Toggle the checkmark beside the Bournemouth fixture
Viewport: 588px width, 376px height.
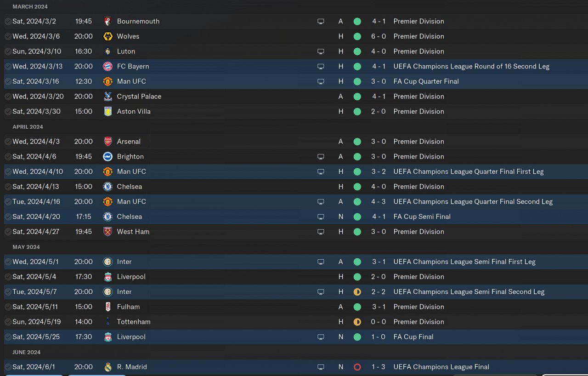pos(8,21)
